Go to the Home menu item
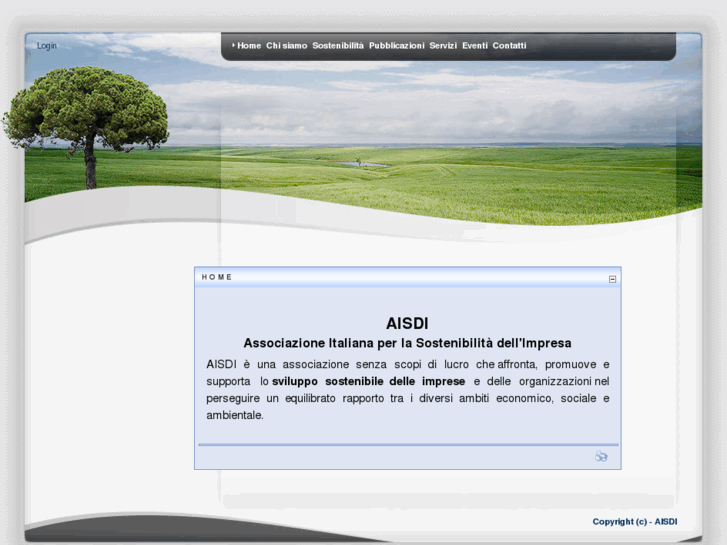727x545 pixels. 249,46
